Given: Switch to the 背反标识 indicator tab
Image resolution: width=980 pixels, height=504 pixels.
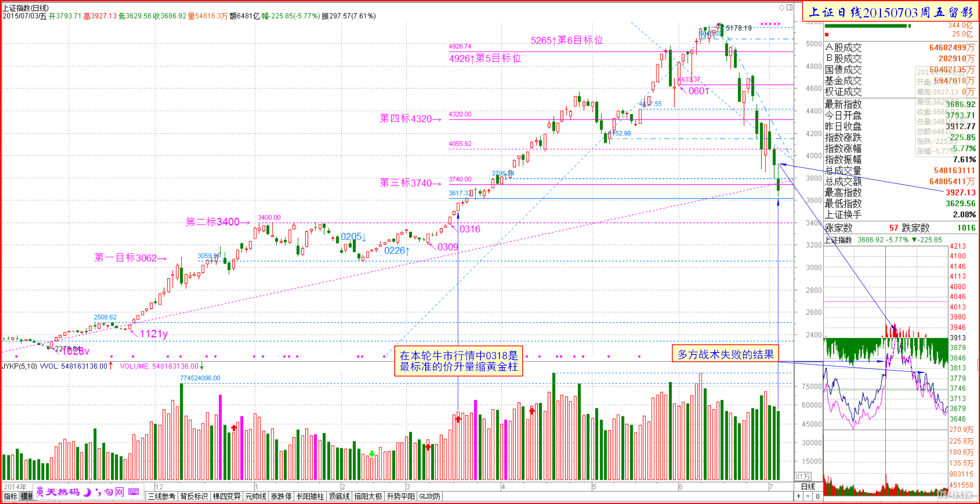Looking at the screenshot, I should (x=194, y=496).
